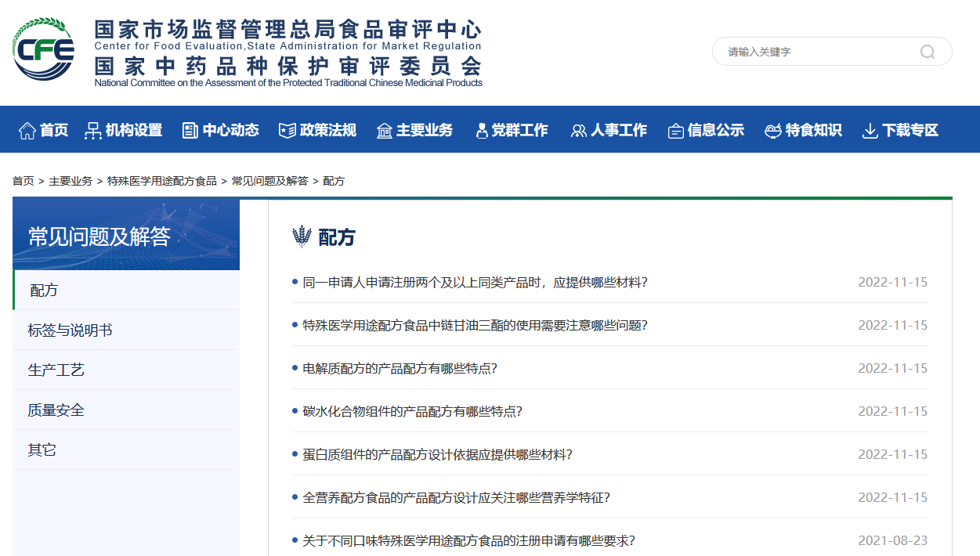Click the download icon beside 下载专区
The width and height of the screenshot is (980, 556).
pos(870,131)
